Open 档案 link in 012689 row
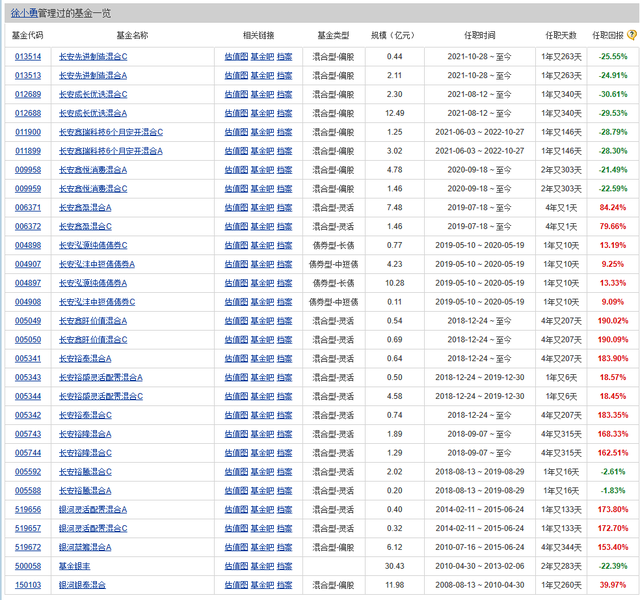 284,94
